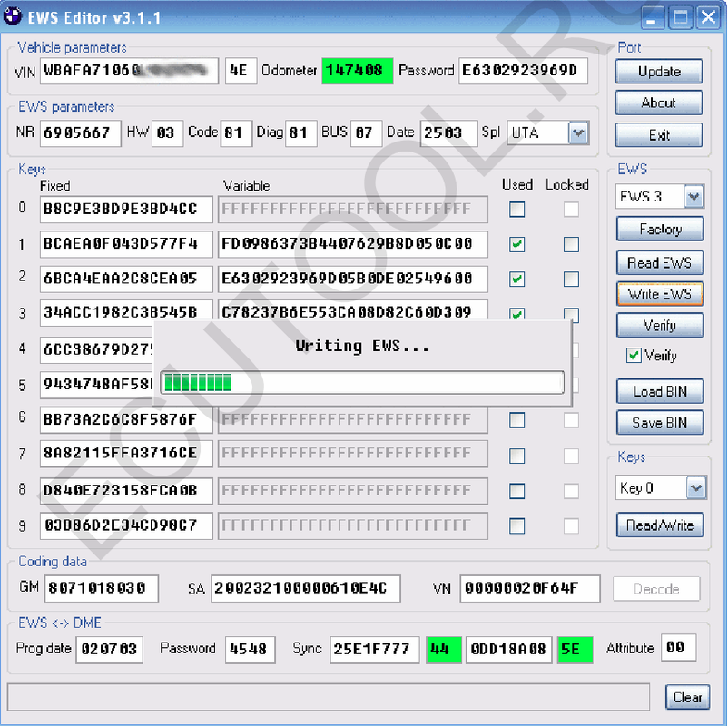Toggle Used checkbox for key 6

[x=516, y=420]
